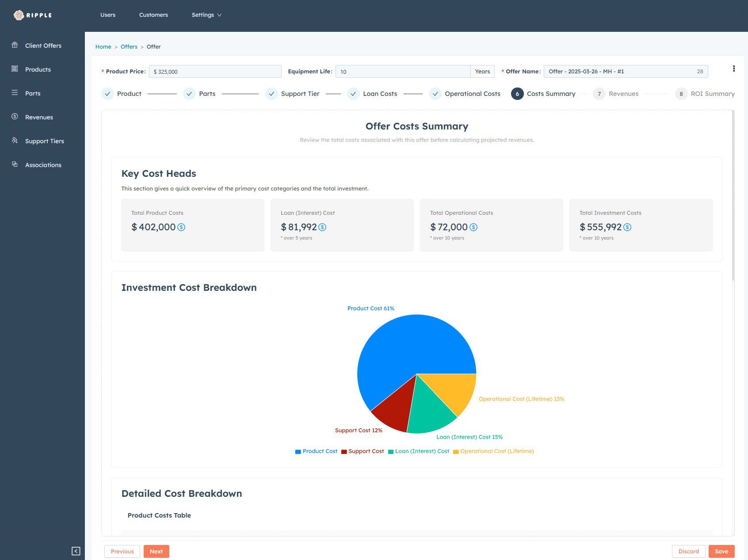Viewport: 748px width, 560px height.
Task: Open Products page from sidebar
Action: coord(38,69)
